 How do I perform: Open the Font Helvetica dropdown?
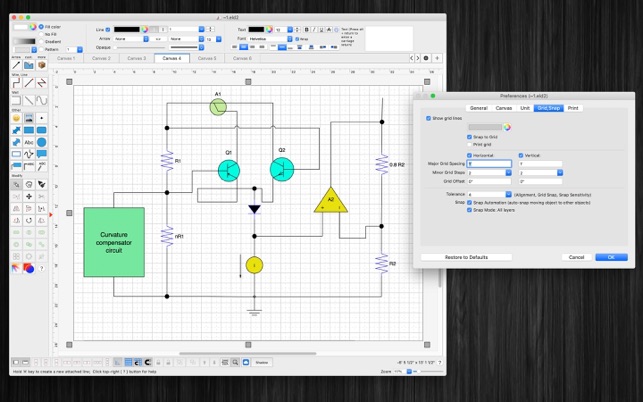tap(290, 39)
